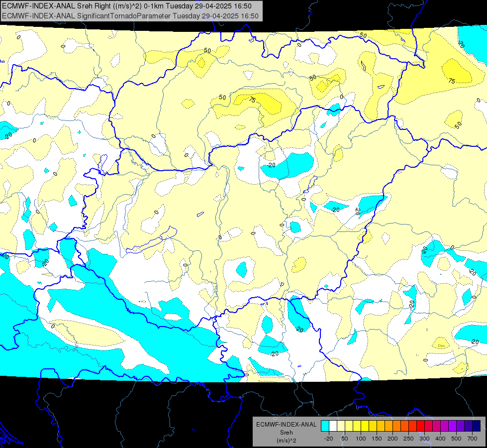Image resolution: width=487 pixels, height=448 pixels.
Task: Click the (m/s)^2 unit label in legend
Action: [287, 441]
